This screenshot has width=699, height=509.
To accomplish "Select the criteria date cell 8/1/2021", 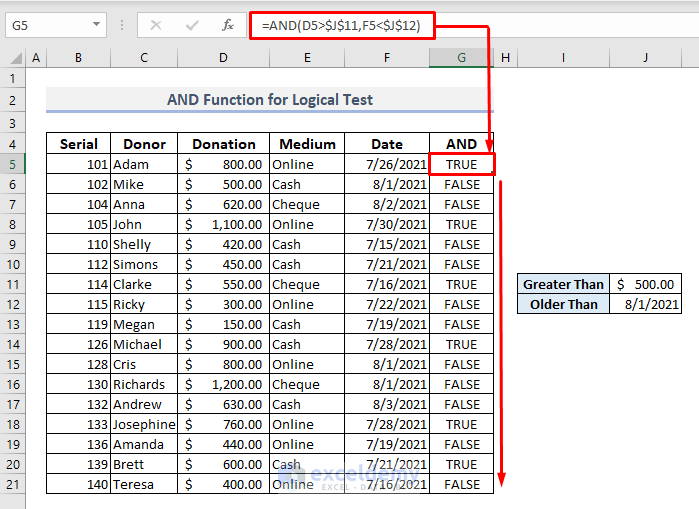I will coord(646,304).
